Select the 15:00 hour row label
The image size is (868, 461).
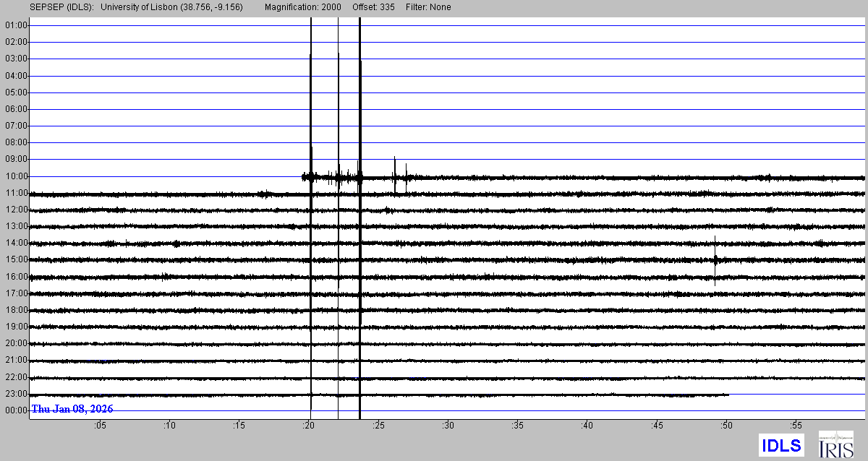click(x=16, y=260)
